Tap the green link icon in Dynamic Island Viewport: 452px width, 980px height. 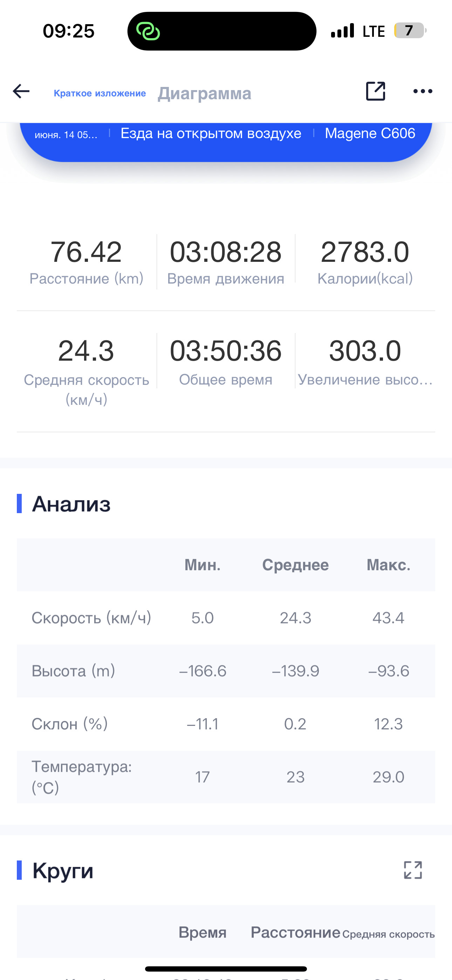[148, 31]
